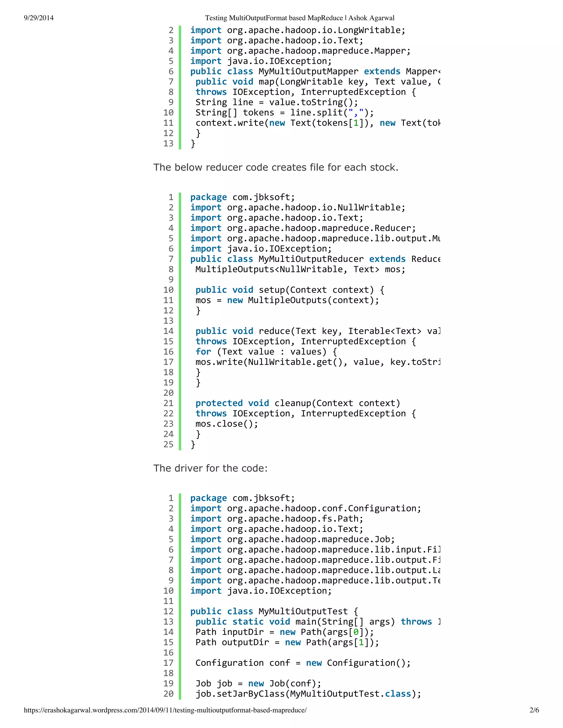Click the page number 2/6

coord(534,710)
